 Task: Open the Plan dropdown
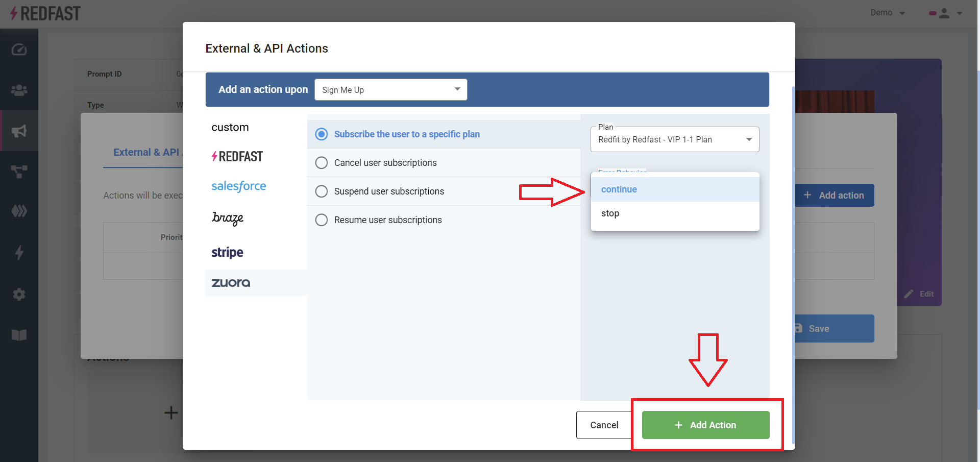[x=675, y=139]
